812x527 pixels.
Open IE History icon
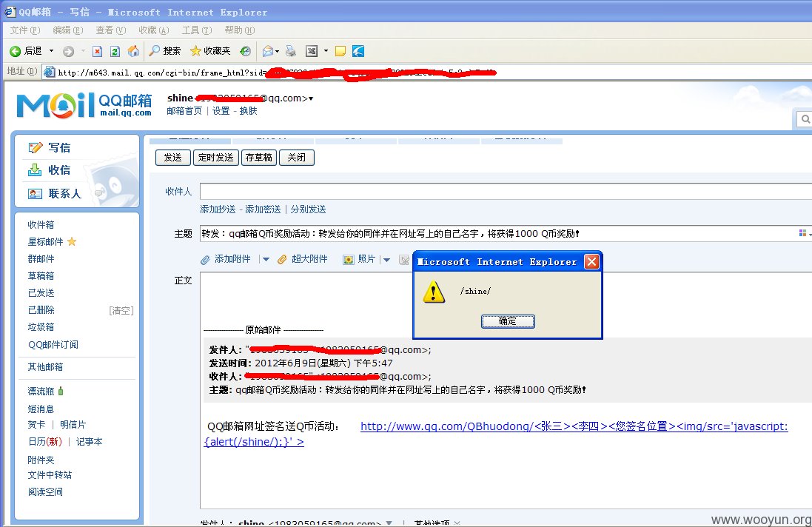[246, 51]
